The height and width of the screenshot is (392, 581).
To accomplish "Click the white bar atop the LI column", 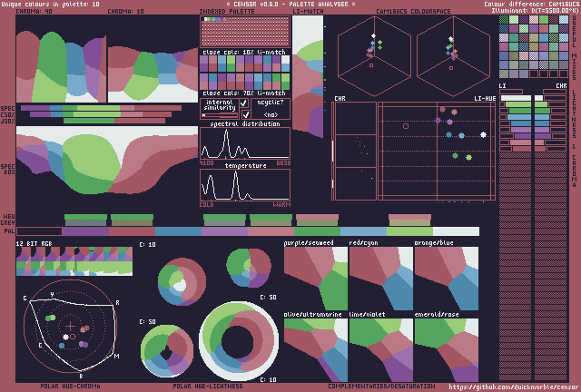I will (x=516, y=98).
